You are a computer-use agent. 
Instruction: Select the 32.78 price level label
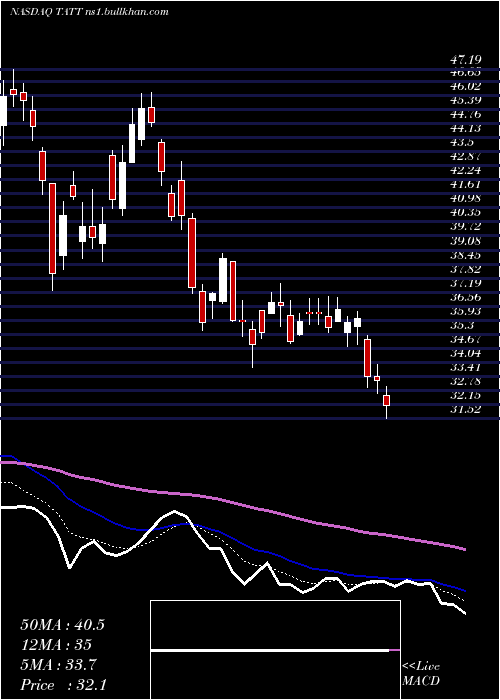pos(465,382)
